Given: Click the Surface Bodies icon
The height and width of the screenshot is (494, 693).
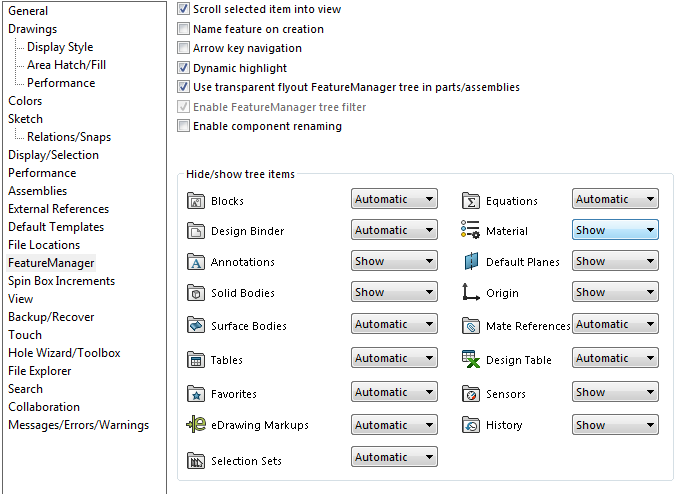Looking at the screenshot, I should click(x=196, y=326).
